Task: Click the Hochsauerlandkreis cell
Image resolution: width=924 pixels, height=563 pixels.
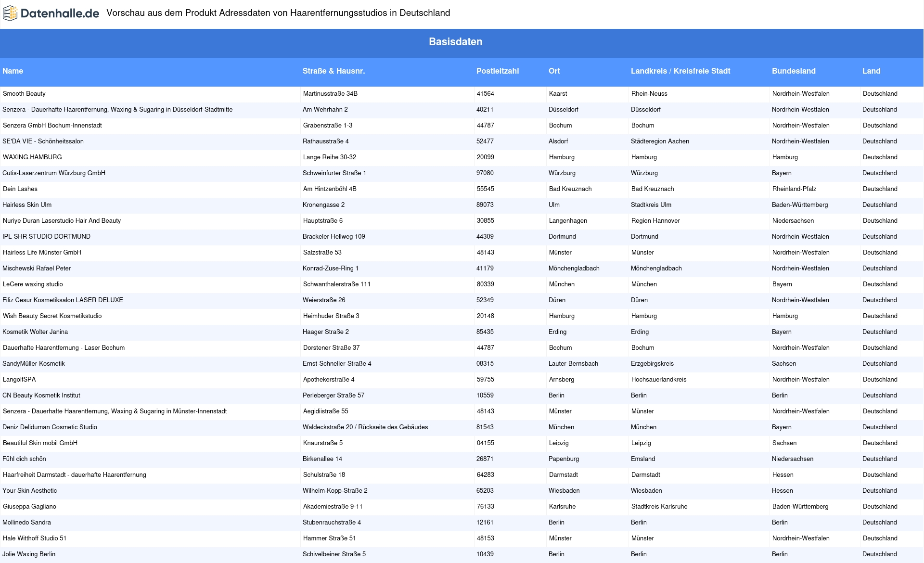Action: 659,380
